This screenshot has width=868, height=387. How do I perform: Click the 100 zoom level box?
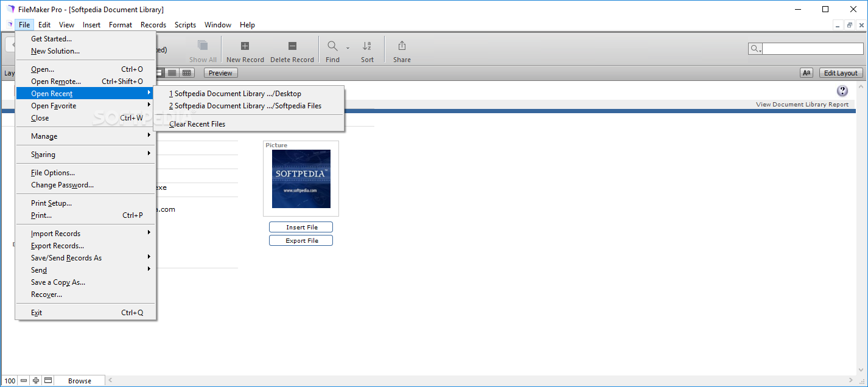point(10,381)
